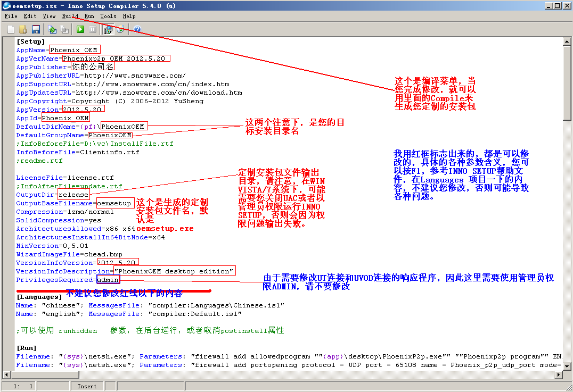
Task: Run the setup with the green play icon
Action: click(80, 30)
